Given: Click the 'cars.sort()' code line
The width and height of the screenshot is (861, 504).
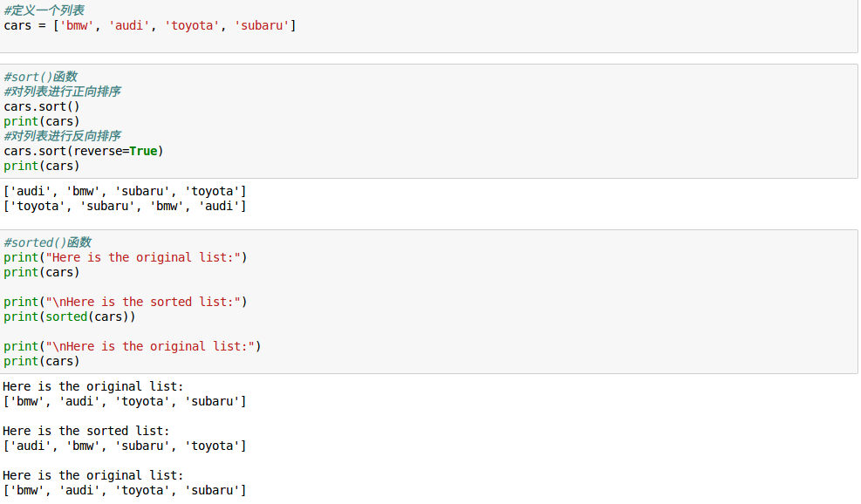Looking at the screenshot, I should tap(42, 106).
